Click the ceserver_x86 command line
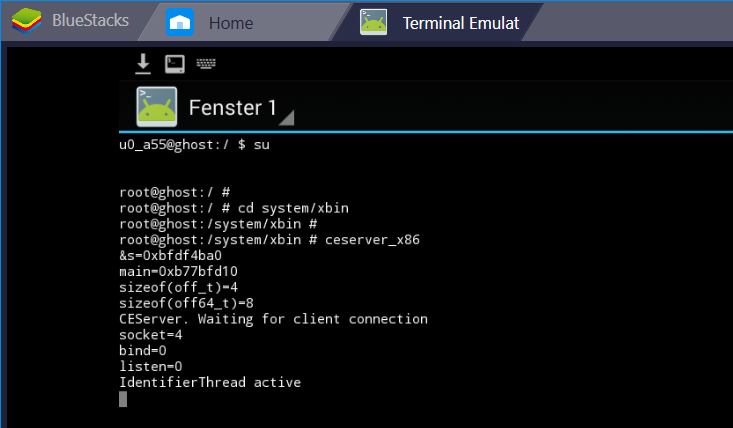The height and width of the screenshot is (428, 733). 269,240
